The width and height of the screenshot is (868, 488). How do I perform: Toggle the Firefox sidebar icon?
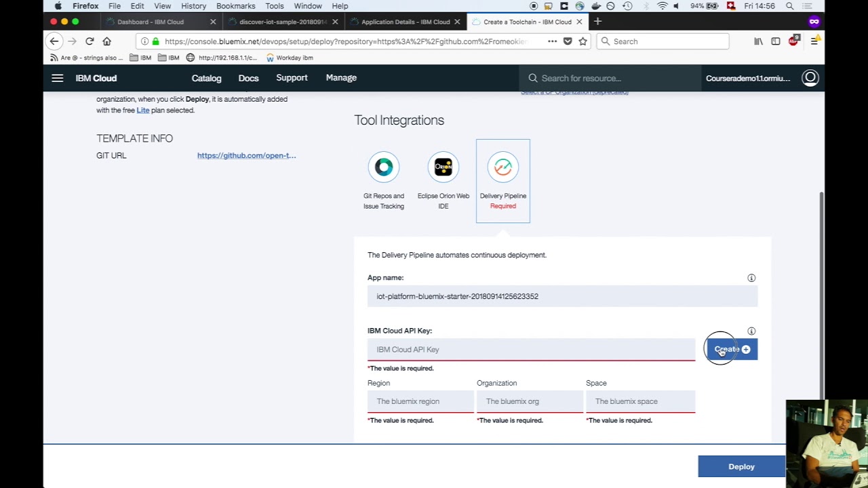click(776, 41)
